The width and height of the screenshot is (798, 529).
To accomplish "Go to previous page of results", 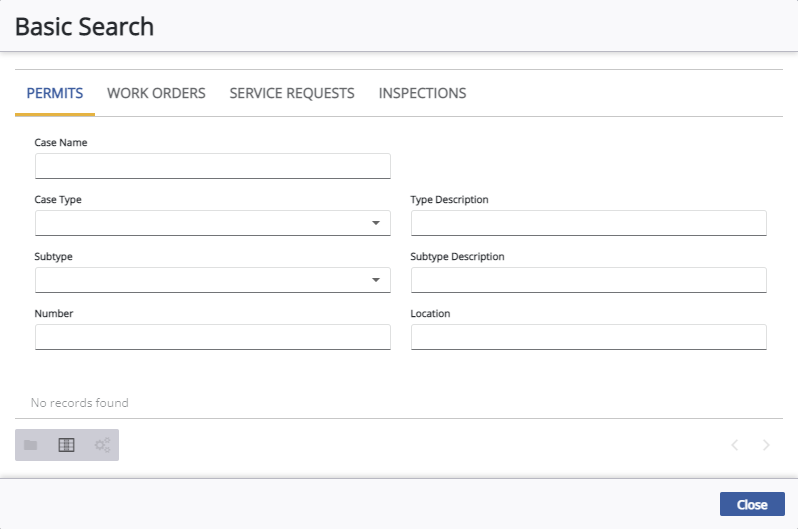I will 735,445.
